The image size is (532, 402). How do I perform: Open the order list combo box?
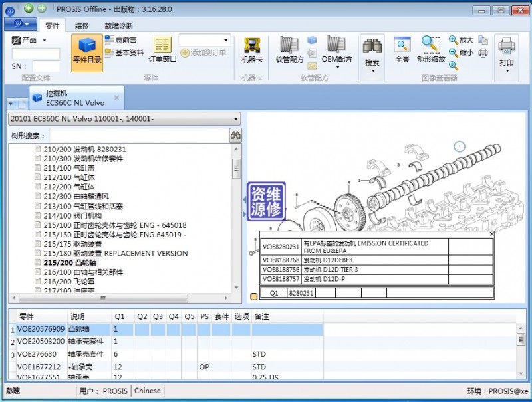(204, 40)
